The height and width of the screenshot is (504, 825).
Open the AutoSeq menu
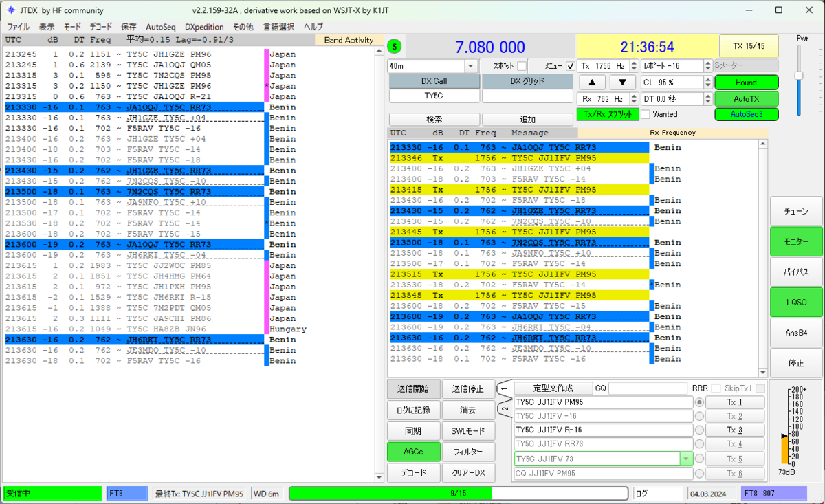pyautogui.click(x=161, y=27)
